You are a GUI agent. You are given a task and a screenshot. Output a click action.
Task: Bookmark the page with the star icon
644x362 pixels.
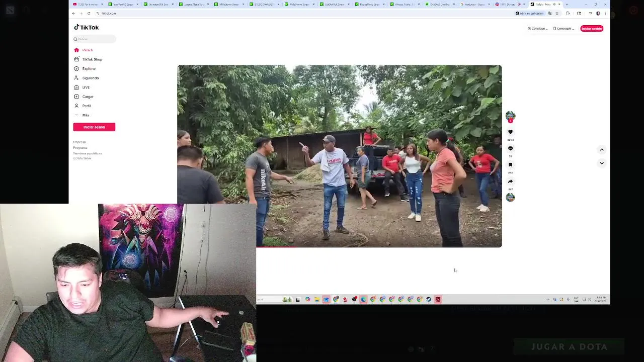(x=556, y=14)
